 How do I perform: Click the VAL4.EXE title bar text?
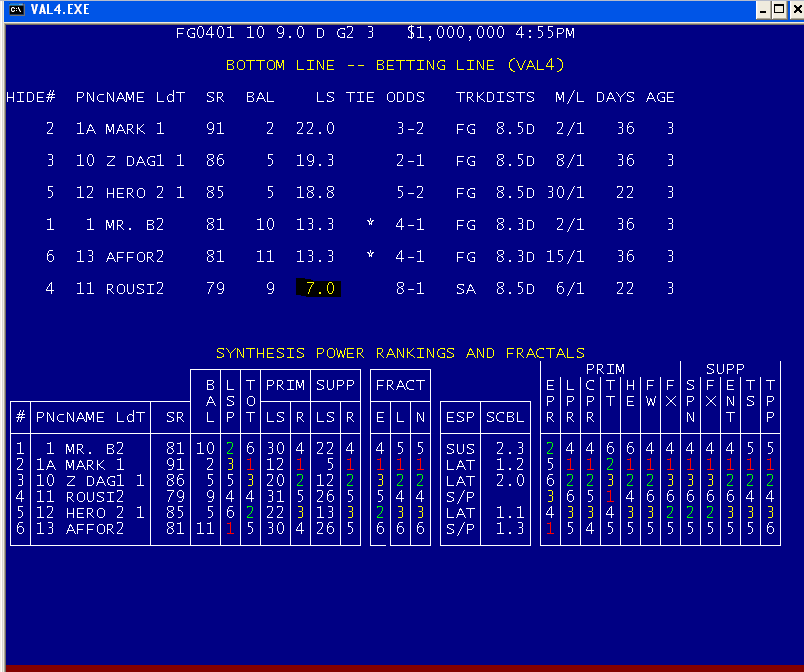point(60,9)
